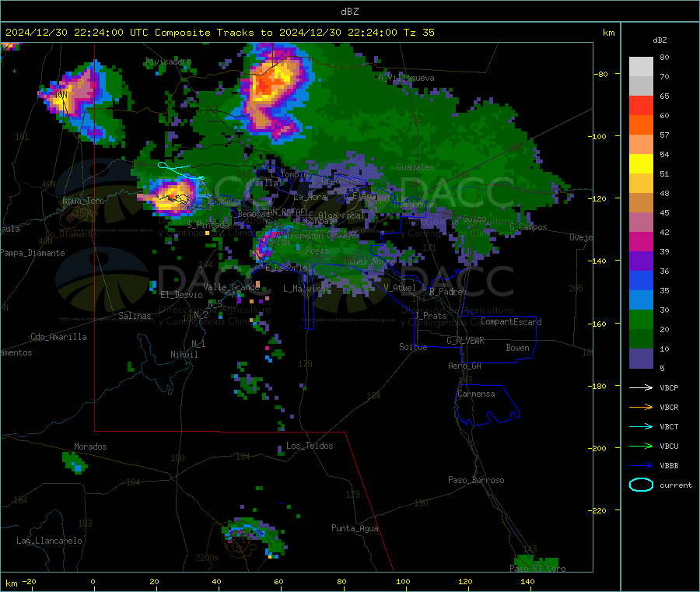Select the yellow 51 dBZ color swatch
The height and width of the screenshot is (592, 700).
point(641,164)
